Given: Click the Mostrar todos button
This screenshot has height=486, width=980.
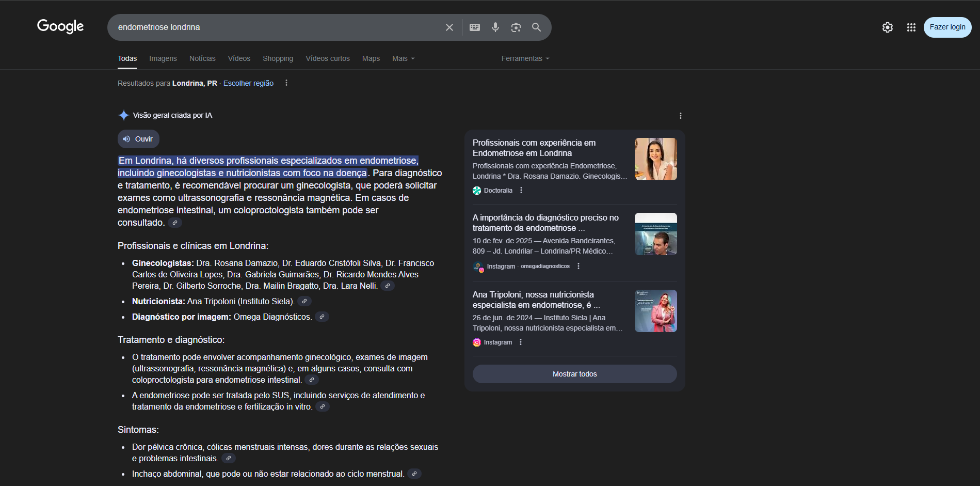Looking at the screenshot, I should (574, 374).
